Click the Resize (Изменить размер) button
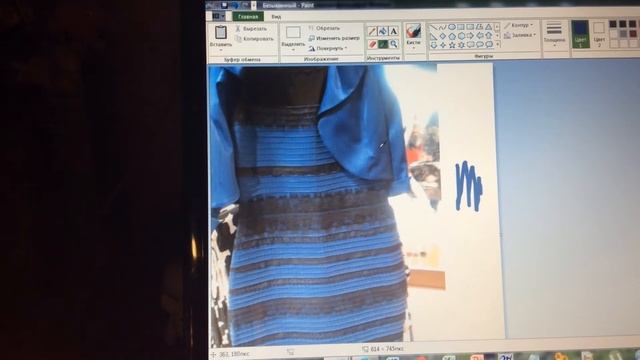 [334, 38]
